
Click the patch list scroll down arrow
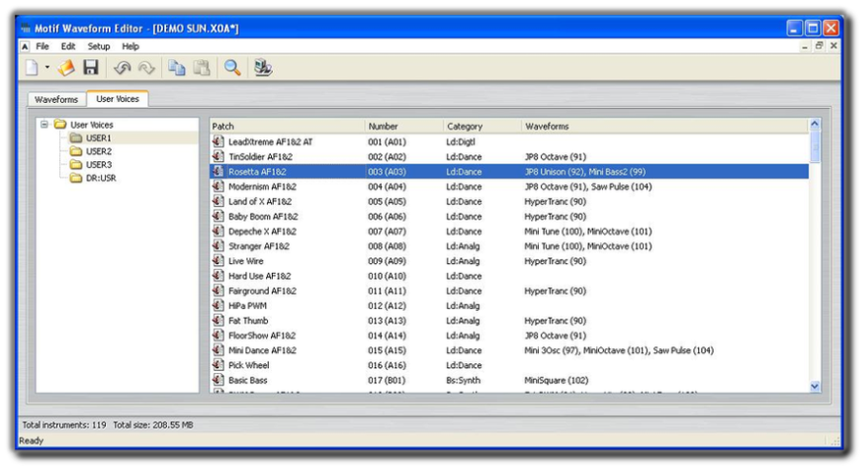[815, 386]
